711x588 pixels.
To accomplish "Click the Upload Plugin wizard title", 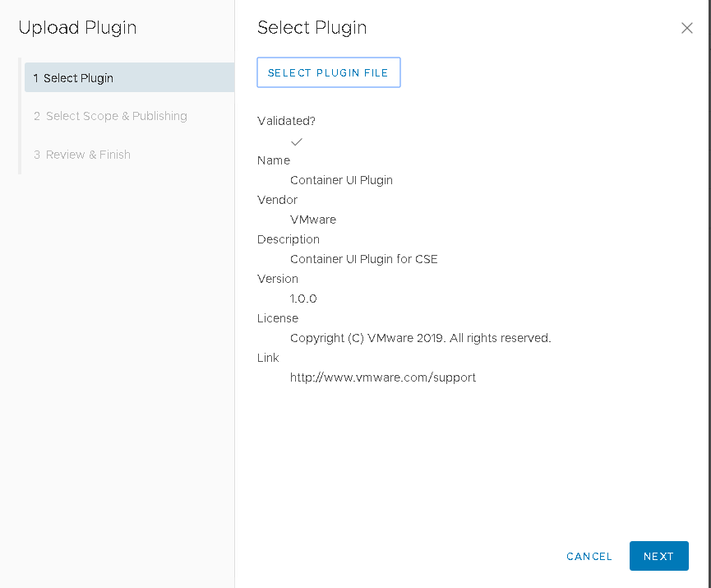I will click(77, 28).
